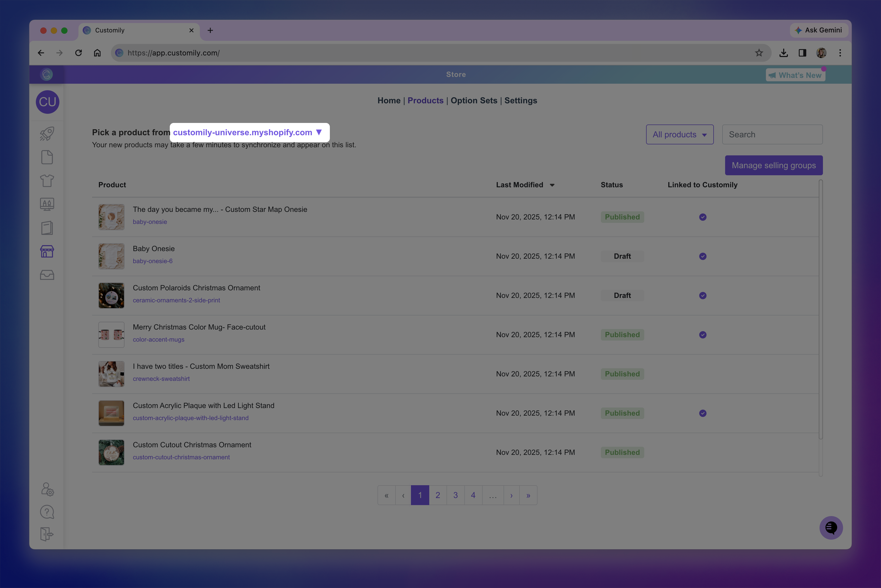Go to page 2

click(x=438, y=495)
